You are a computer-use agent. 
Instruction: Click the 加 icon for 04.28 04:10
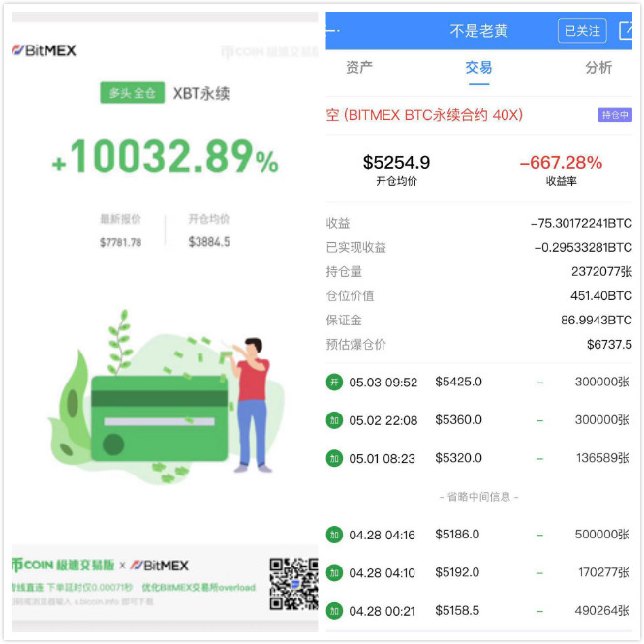[x=334, y=572]
